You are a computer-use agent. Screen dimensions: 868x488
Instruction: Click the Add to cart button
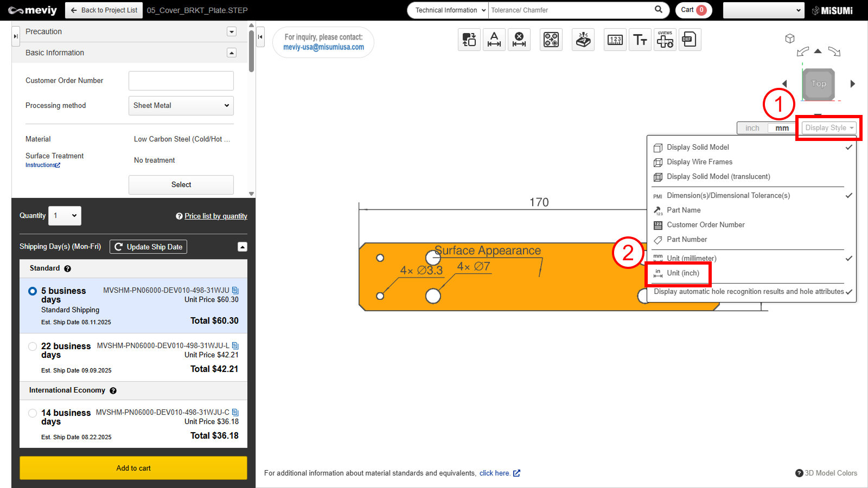coord(133,468)
